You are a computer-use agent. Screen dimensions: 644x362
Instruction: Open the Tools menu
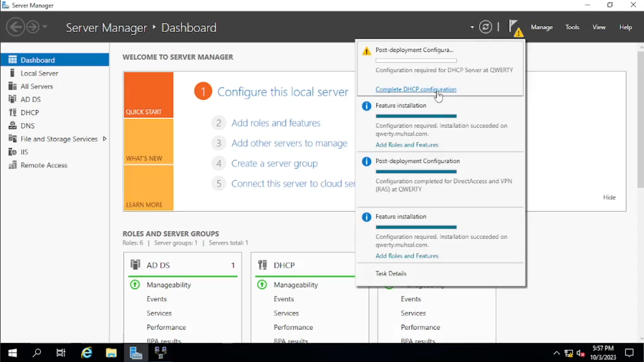point(572,27)
